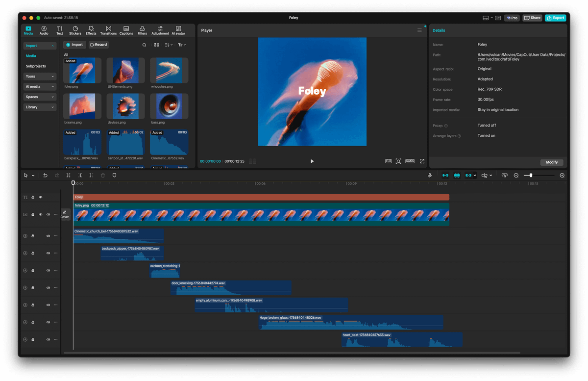Adjust the timeline zoom slider

(531, 175)
